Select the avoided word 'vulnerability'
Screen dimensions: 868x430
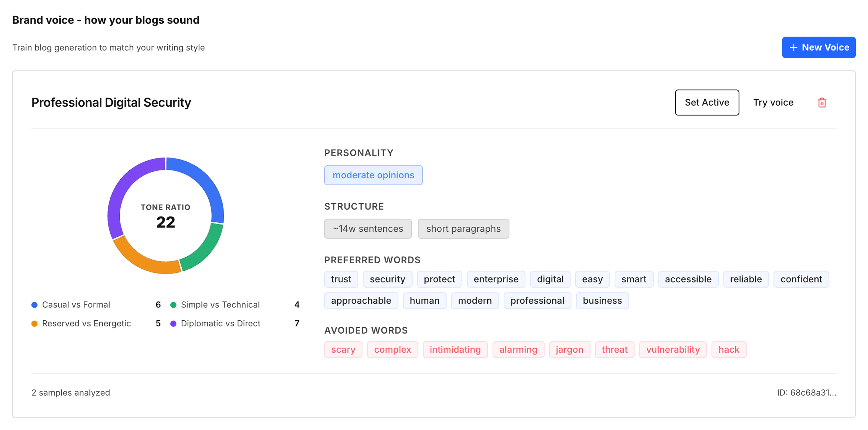point(673,349)
